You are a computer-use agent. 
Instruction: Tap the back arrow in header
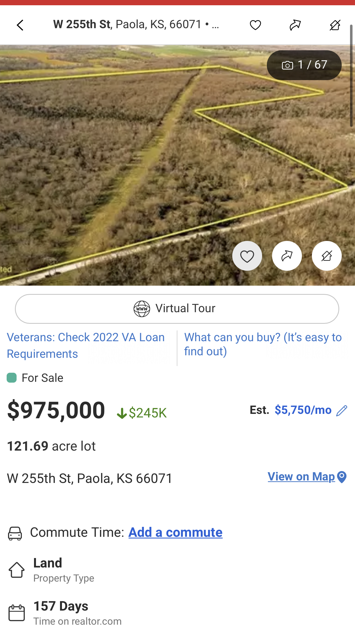pyautogui.click(x=20, y=25)
